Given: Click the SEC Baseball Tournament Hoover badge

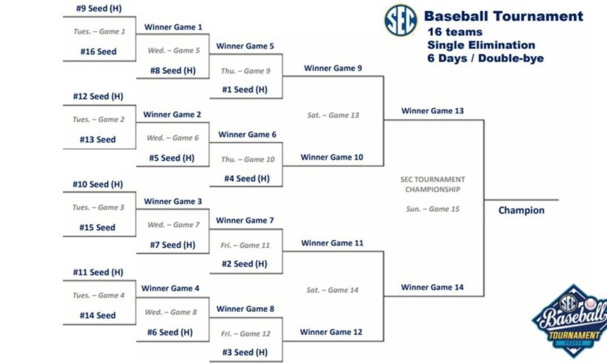Looking at the screenshot, I should click(570, 322).
